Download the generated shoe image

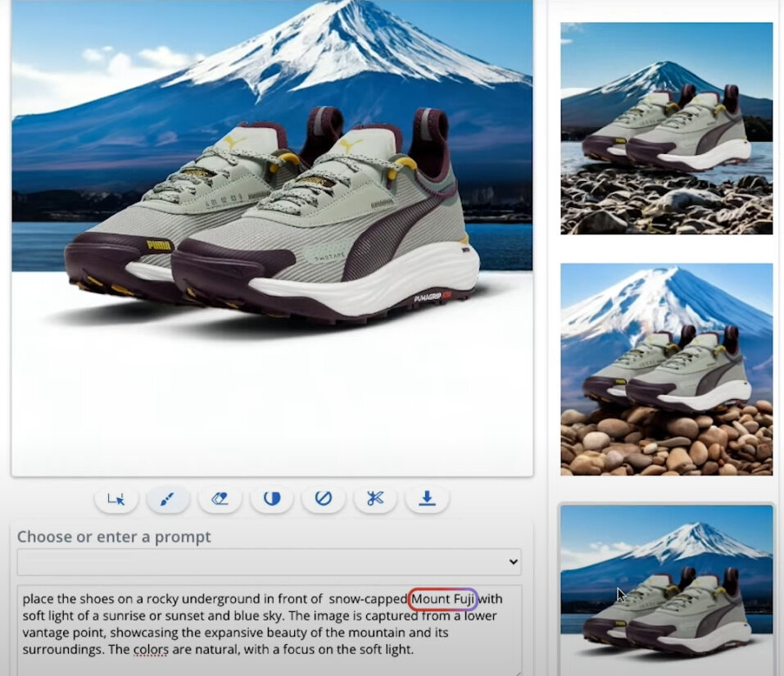click(426, 498)
